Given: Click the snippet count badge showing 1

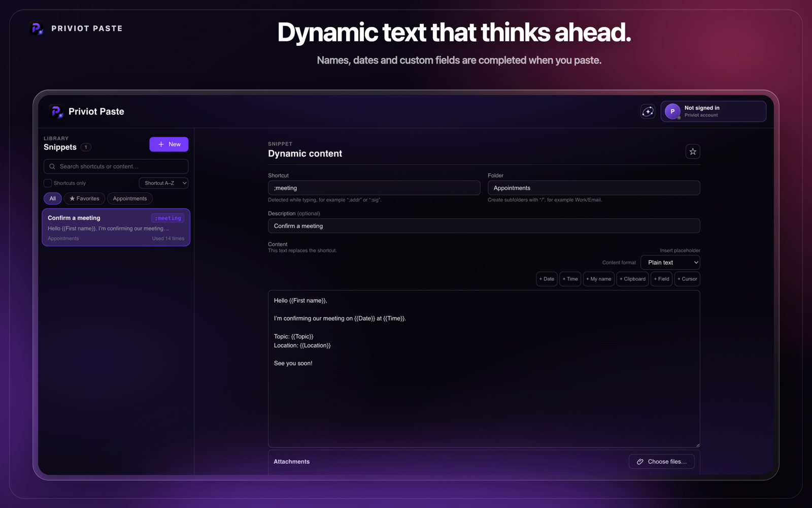Looking at the screenshot, I should [86, 147].
